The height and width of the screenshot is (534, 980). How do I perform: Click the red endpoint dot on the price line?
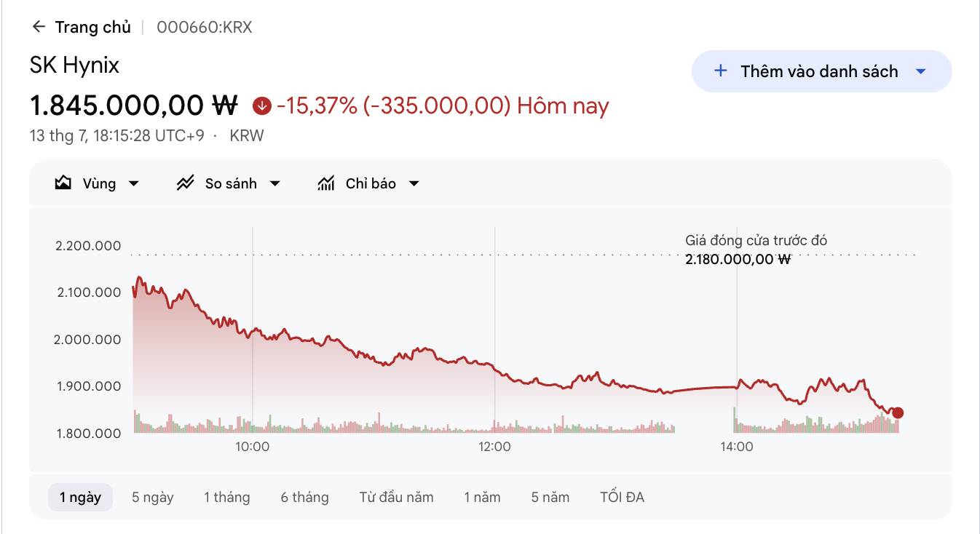[898, 413]
